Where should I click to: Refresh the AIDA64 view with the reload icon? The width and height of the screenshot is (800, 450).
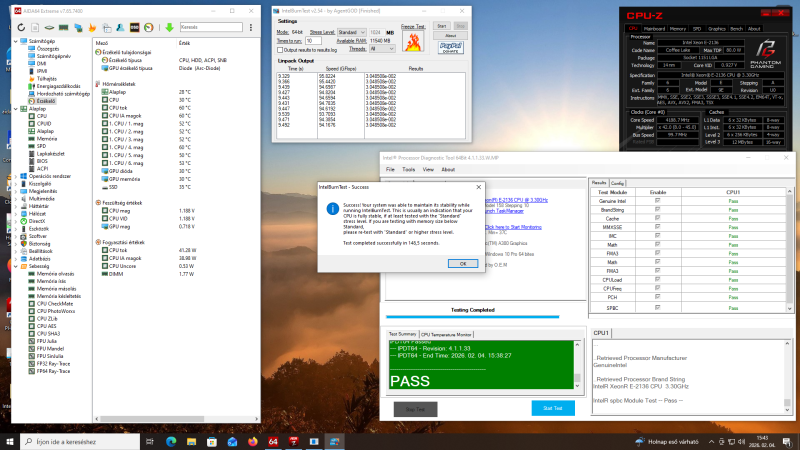tap(21, 28)
